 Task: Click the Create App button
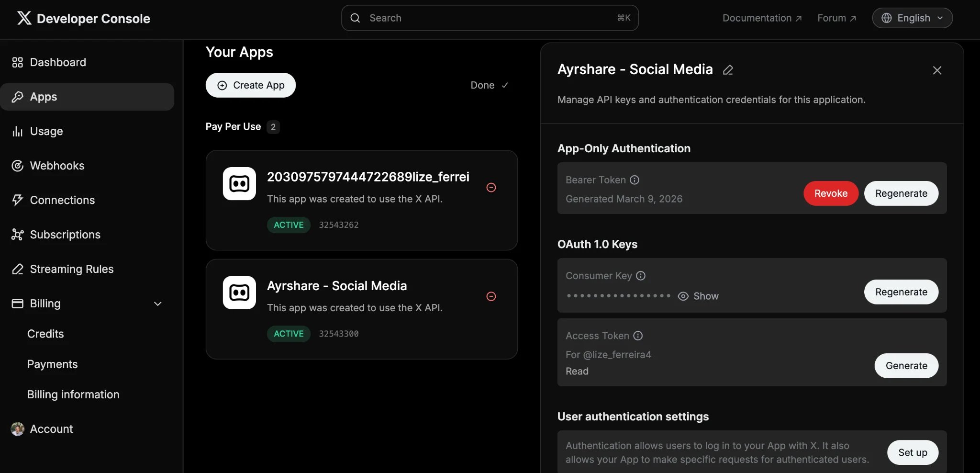[251, 85]
